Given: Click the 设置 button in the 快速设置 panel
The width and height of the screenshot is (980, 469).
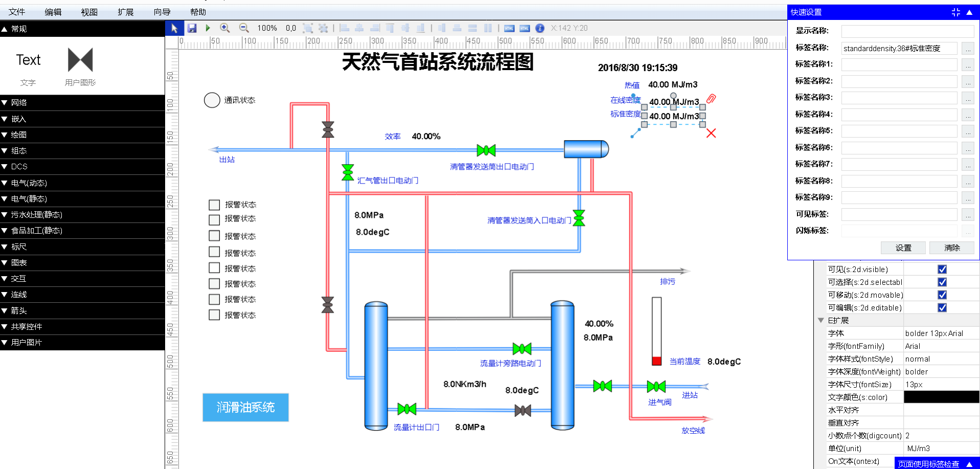Looking at the screenshot, I should (903, 248).
